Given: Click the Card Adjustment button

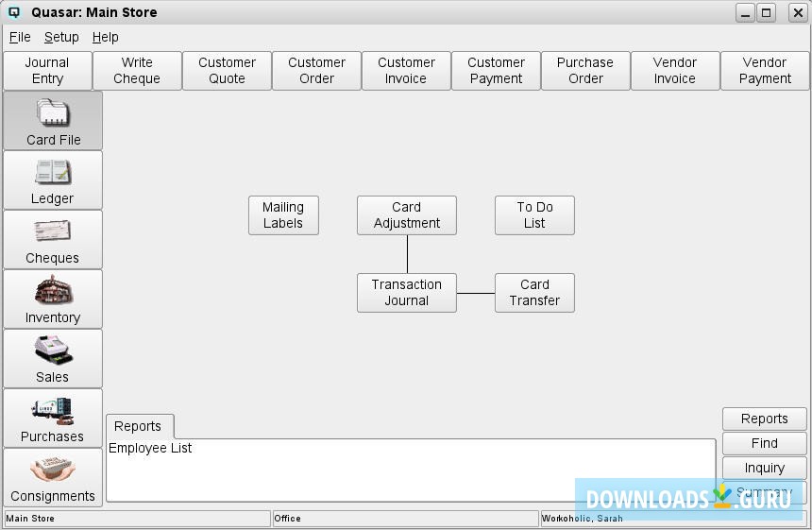Looking at the screenshot, I should (407, 215).
